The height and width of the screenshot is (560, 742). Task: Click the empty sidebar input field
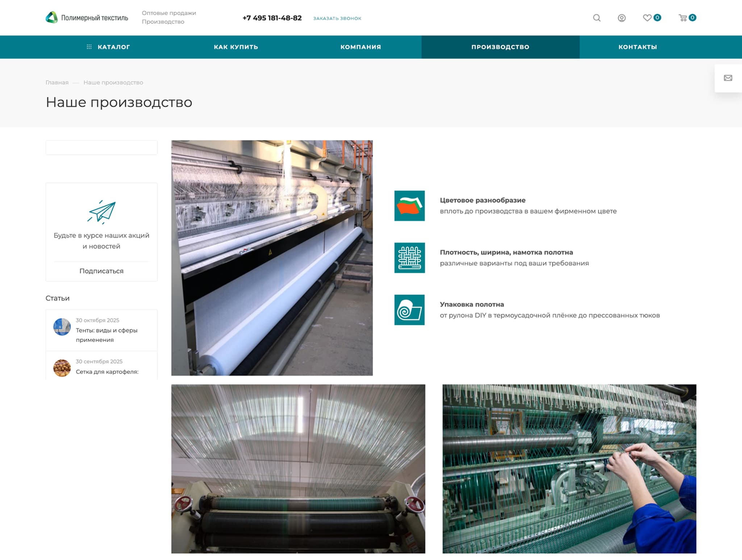coord(101,148)
